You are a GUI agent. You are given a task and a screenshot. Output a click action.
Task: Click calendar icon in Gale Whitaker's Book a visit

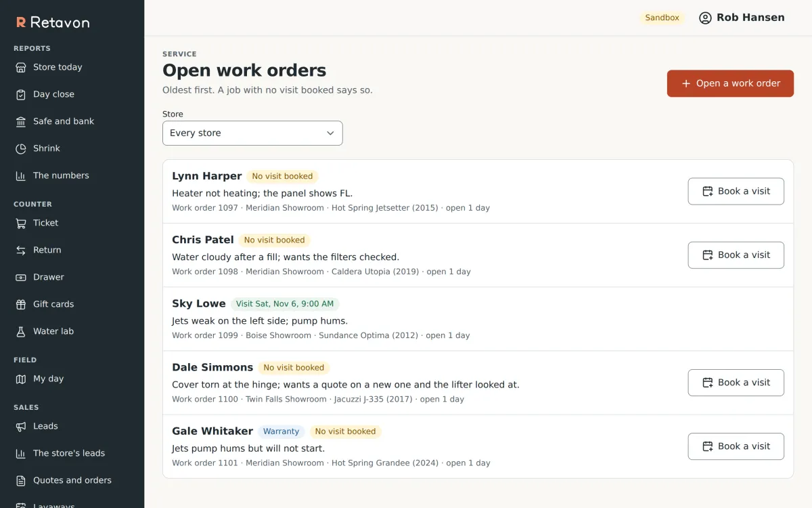coord(708,446)
